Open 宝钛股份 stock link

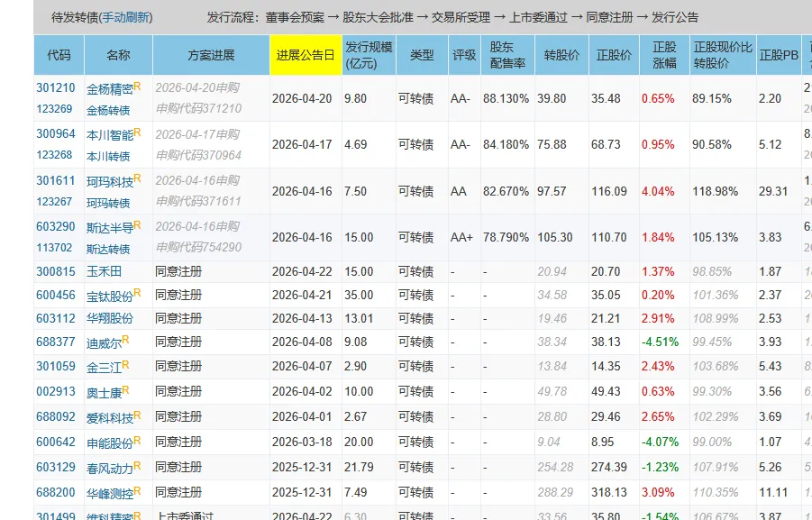110,296
